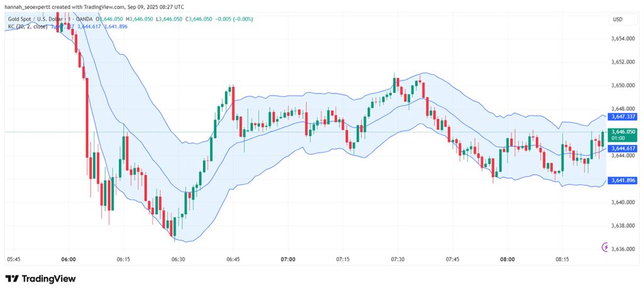Click the 3,641.896 lower band price label
The image size is (644, 292).
point(623,180)
